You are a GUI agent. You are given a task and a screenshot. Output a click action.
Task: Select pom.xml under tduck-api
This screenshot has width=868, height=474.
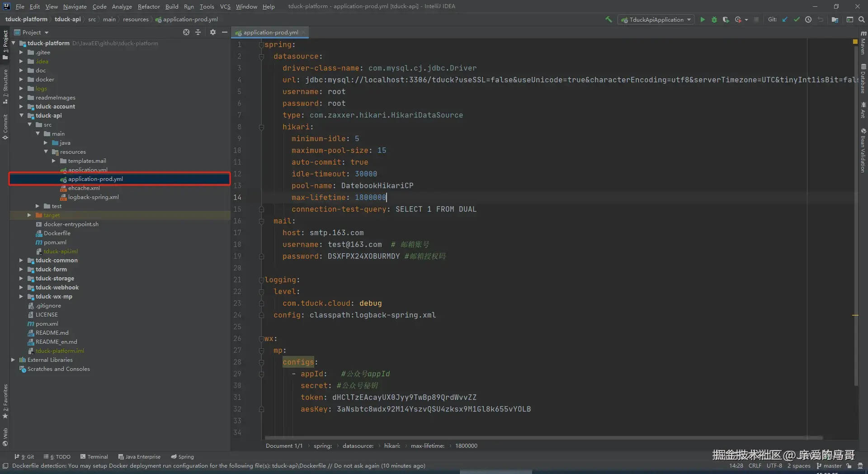pyautogui.click(x=55, y=242)
